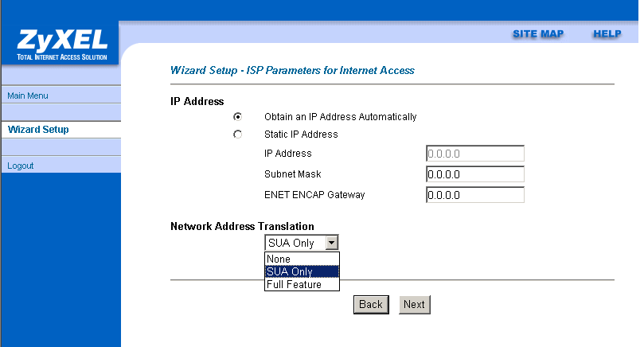Viewport: 644px width, 347px height.
Task: Focus the Subnet Mask input field
Action: click(475, 174)
